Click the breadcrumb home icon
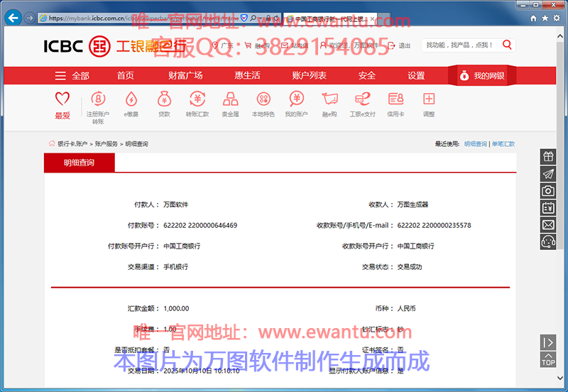The image size is (568, 392). pos(52,143)
